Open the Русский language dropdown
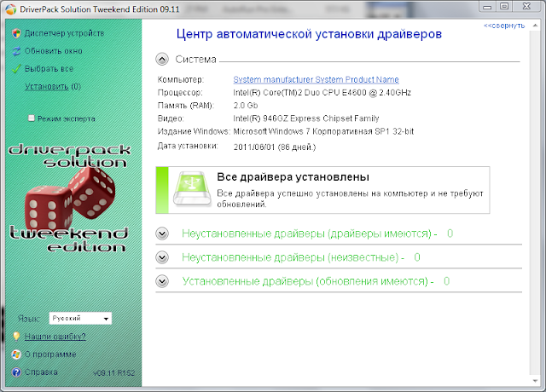 click(x=80, y=318)
